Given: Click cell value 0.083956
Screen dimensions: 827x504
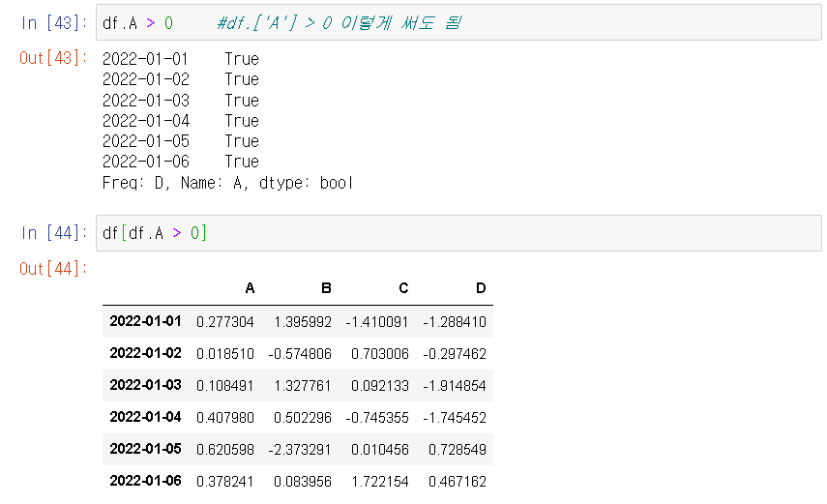Looking at the screenshot, I should 303,482.
